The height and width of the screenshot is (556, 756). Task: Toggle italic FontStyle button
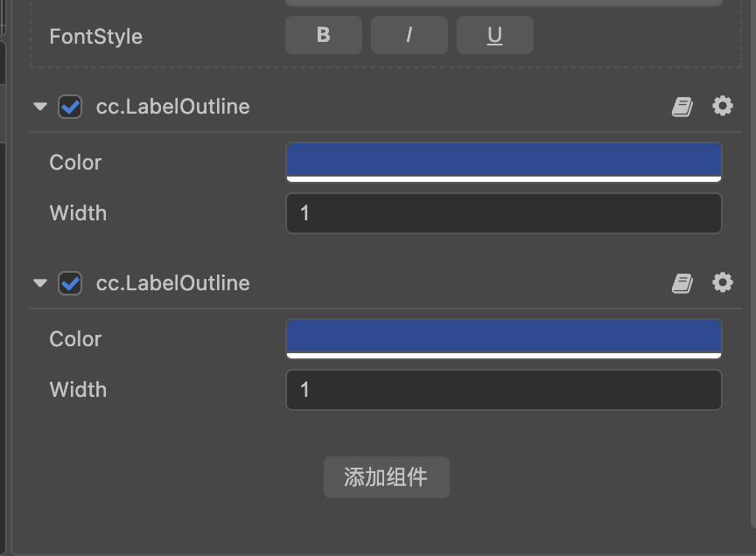(409, 36)
